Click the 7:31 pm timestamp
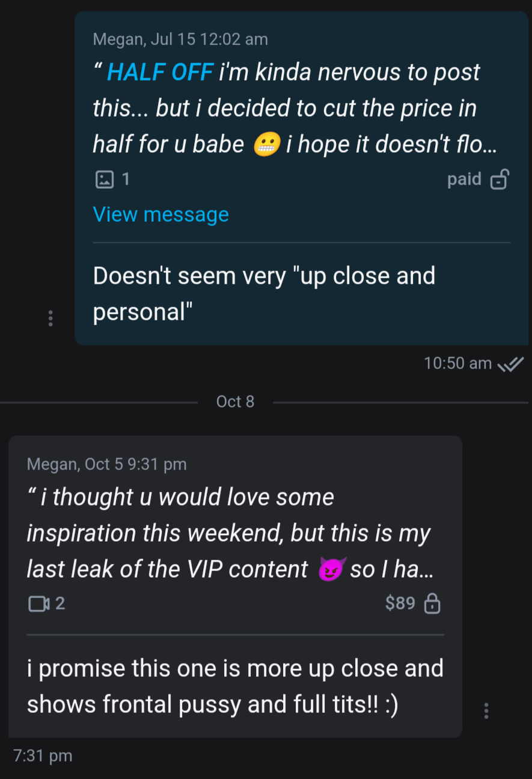Image resolution: width=532 pixels, height=779 pixels. click(42, 756)
